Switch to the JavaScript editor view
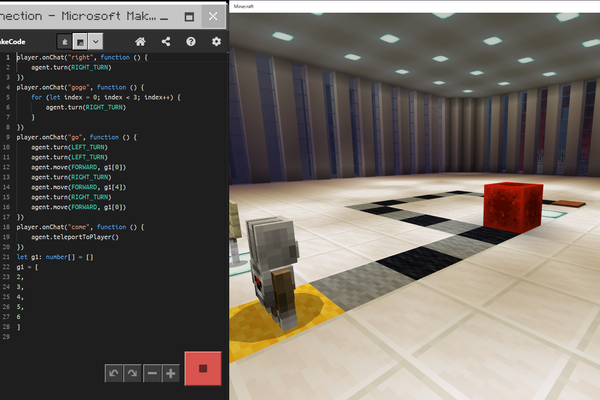 80,42
